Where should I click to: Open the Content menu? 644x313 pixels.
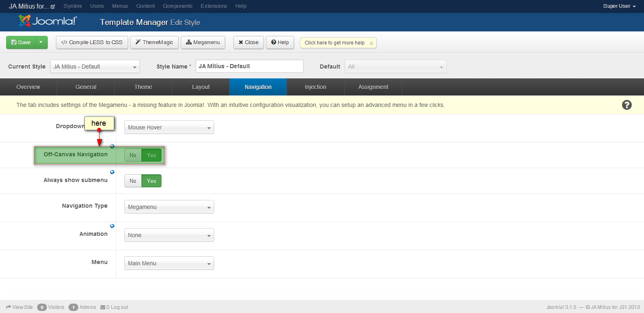(x=146, y=6)
